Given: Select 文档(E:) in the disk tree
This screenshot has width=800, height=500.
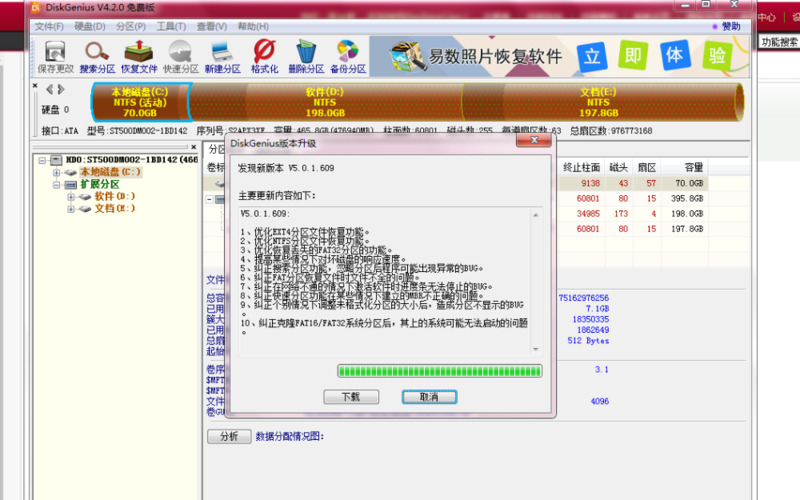Looking at the screenshot, I should point(115,209).
